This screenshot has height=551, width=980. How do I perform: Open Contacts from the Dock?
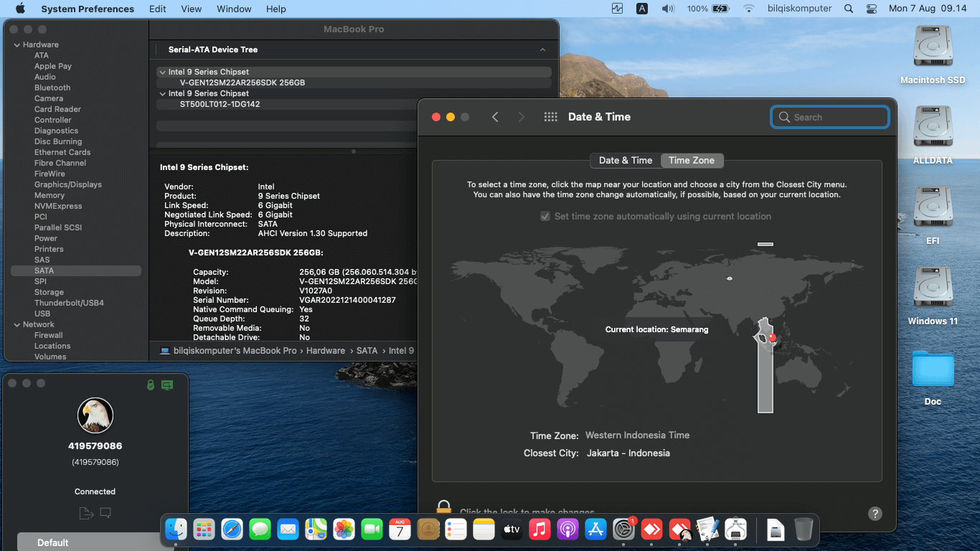coord(428,529)
